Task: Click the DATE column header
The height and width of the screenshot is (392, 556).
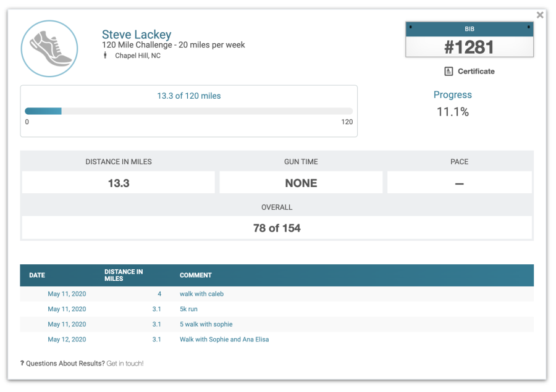Action: point(37,275)
